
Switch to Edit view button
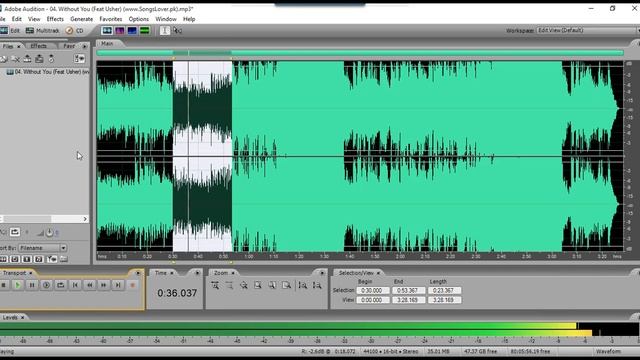(10, 31)
